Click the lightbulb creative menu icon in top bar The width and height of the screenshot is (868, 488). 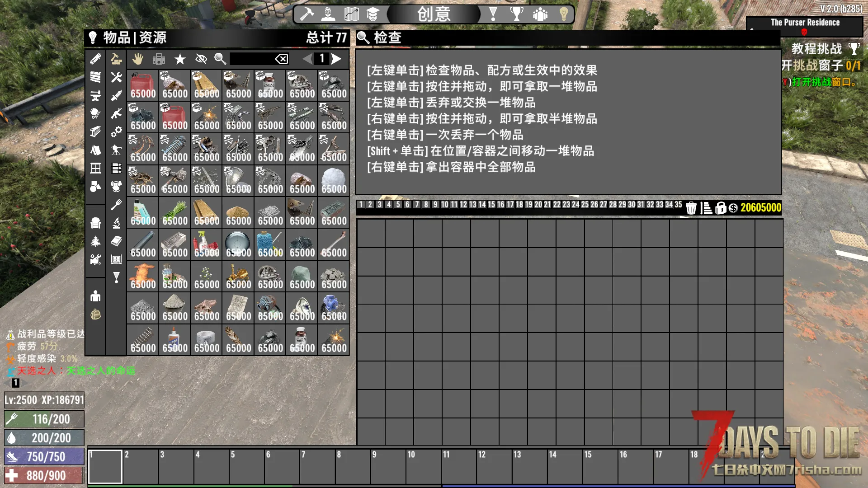(564, 14)
